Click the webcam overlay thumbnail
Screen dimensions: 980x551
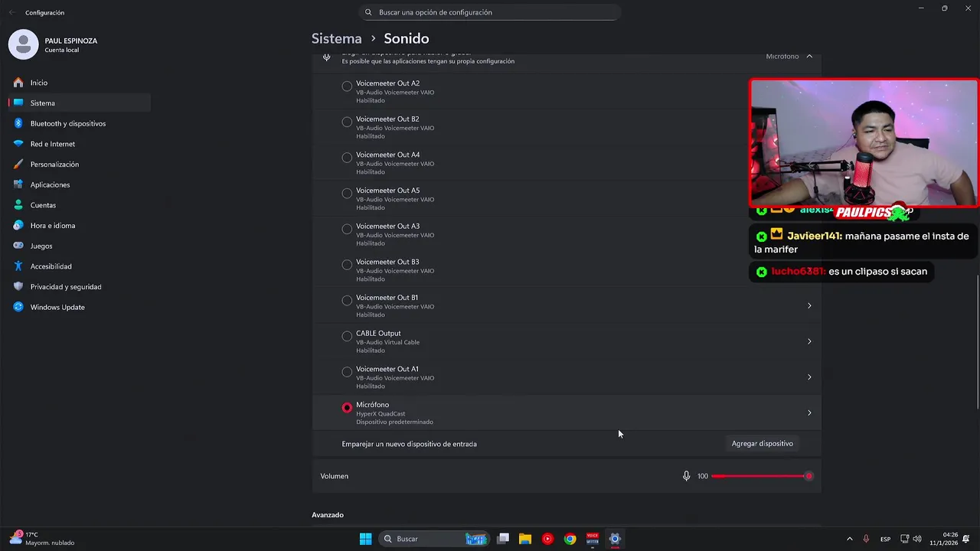(864, 143)
